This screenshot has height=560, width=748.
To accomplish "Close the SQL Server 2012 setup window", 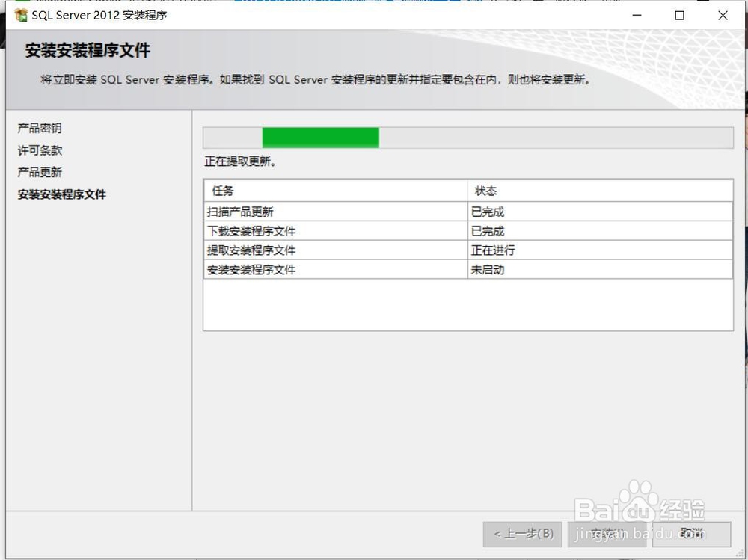I will click(x=723, y=15).
